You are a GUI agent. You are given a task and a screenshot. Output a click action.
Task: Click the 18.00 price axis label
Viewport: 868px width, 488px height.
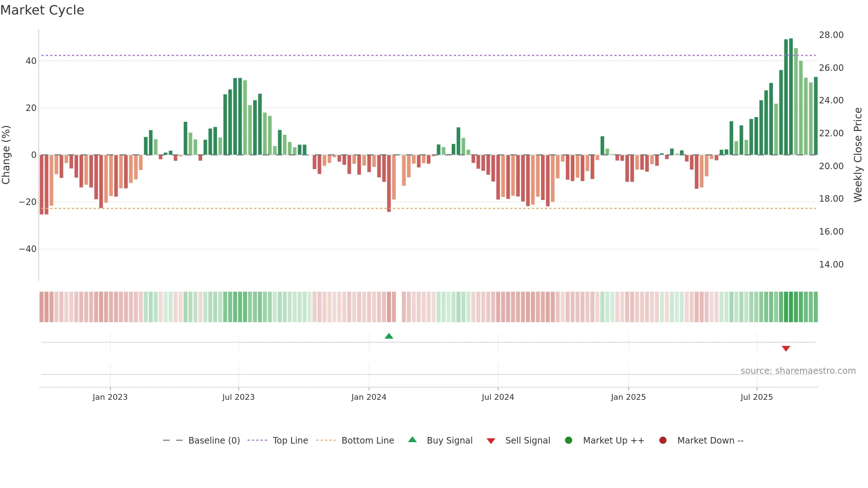tap(831, 199)
